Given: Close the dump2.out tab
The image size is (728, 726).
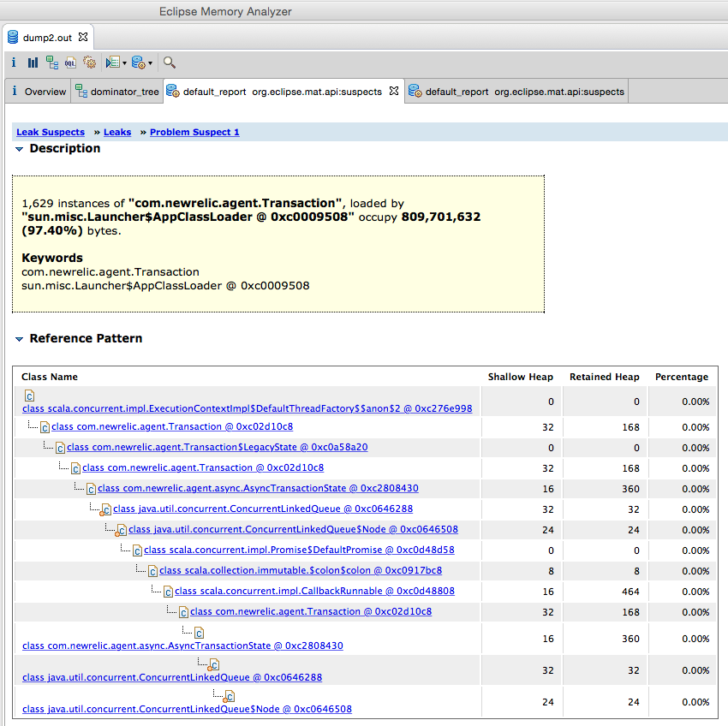Looking at the screenshot, I should pyautogui.click(x=83, y=37).
